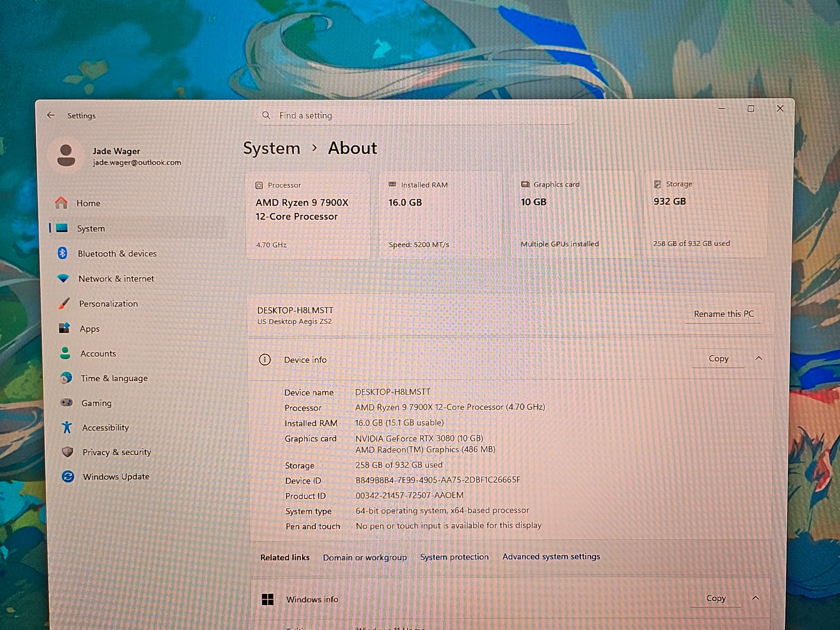Click the Home house icon

click(61, 203)
